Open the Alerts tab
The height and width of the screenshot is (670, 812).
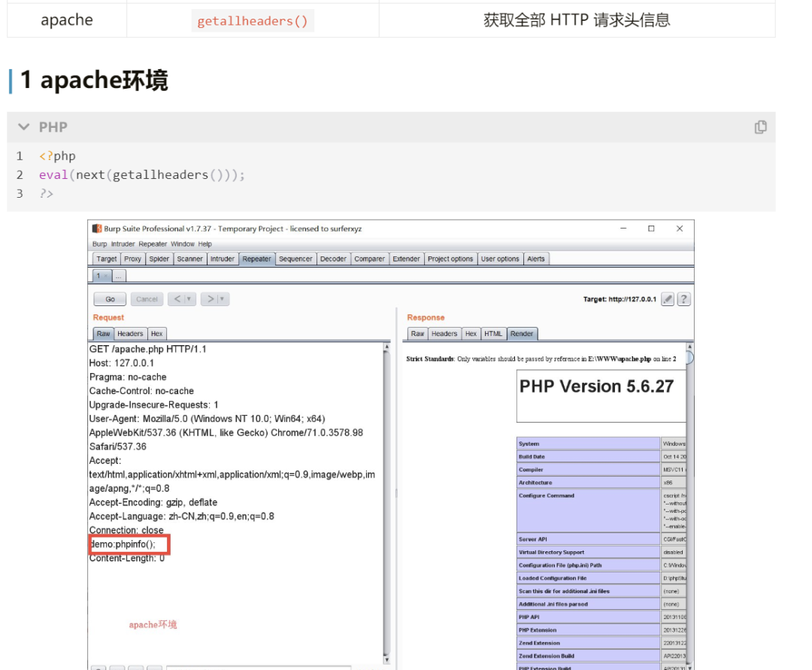tap(535, 259)
